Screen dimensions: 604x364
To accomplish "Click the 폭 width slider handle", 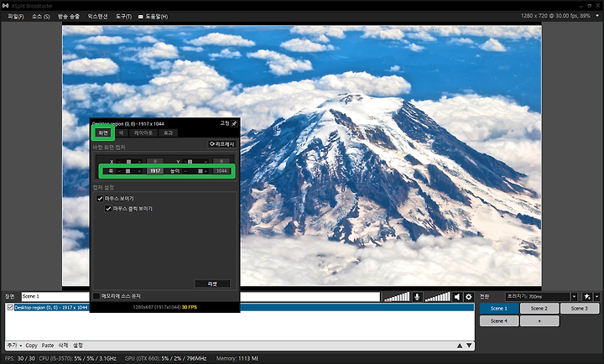I will coord(128,171).
